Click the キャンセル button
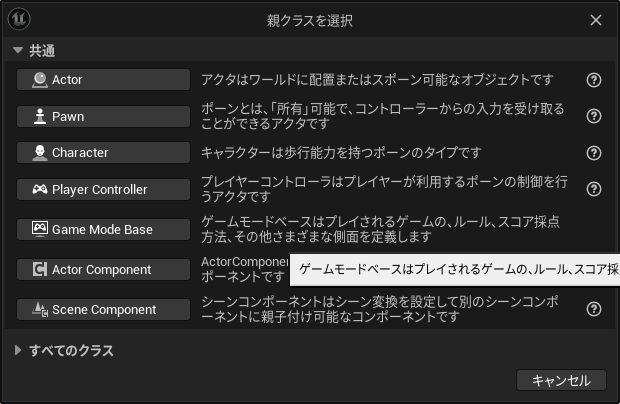Screen dimensions: 620x404 [x=561, y=380]
